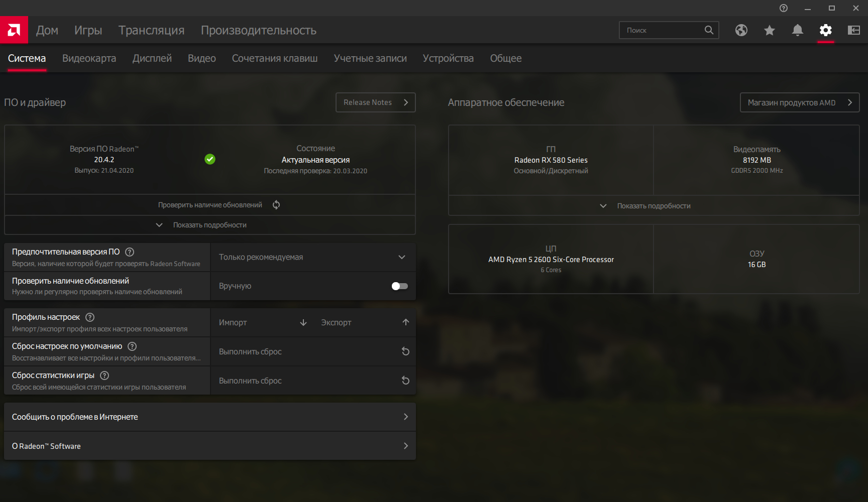Screen dimensions: 868x502
Task: Click the Актуальная версия status text
Action: point(315,160)
